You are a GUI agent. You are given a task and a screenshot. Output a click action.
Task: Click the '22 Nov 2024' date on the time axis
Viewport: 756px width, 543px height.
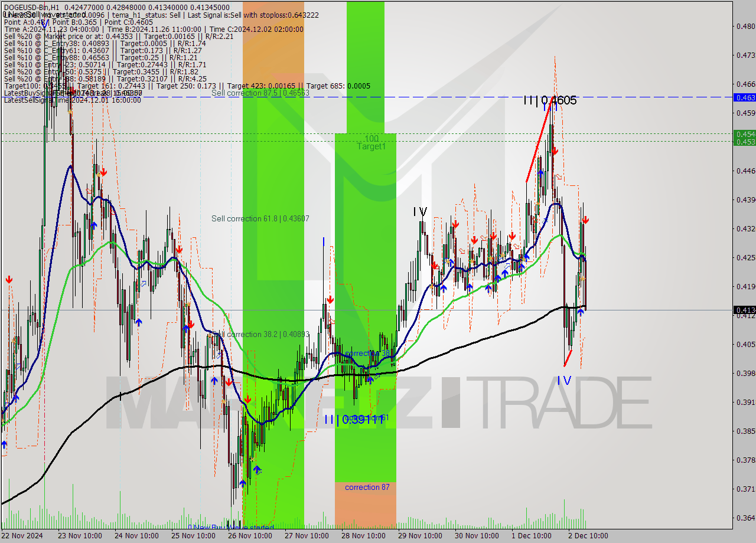tap(22, 536)
